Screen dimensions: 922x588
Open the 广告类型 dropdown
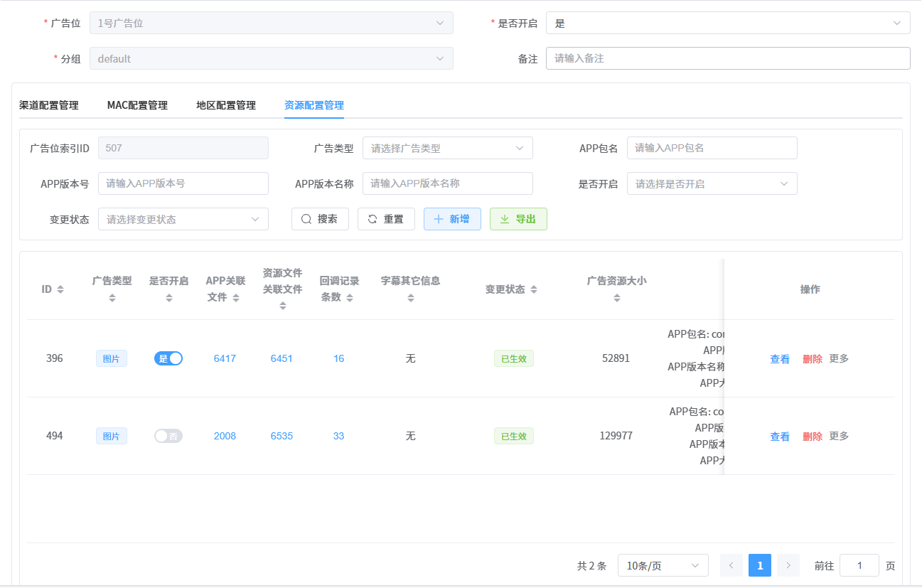click(448, 148)
